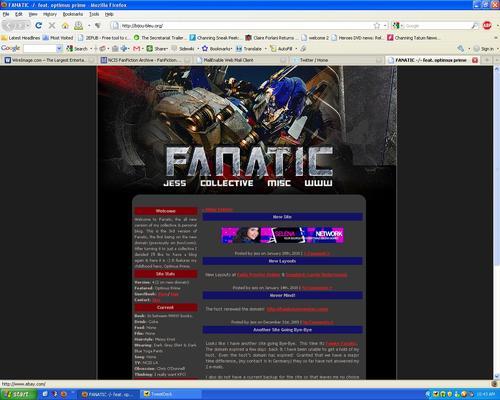This screenshot has height=400, width=500.
Task: Open the welcome 2 bookmark
Action: tap(315, 38)
